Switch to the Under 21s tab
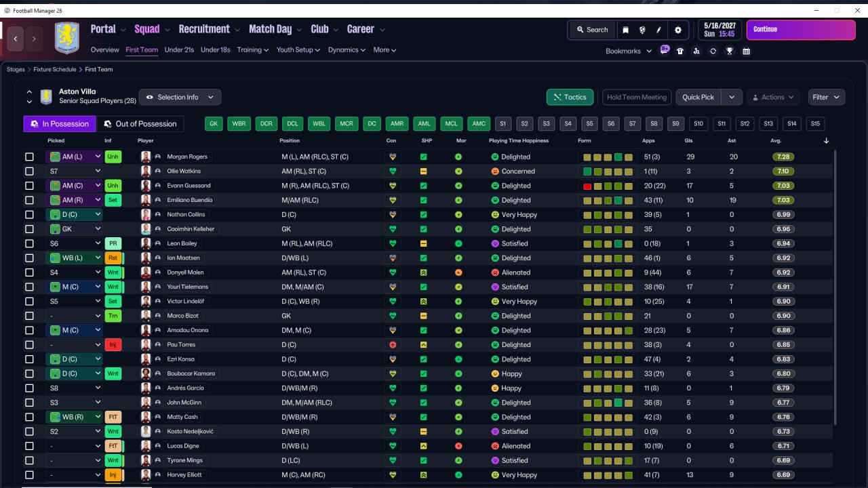868x488 pixels. 179,50
